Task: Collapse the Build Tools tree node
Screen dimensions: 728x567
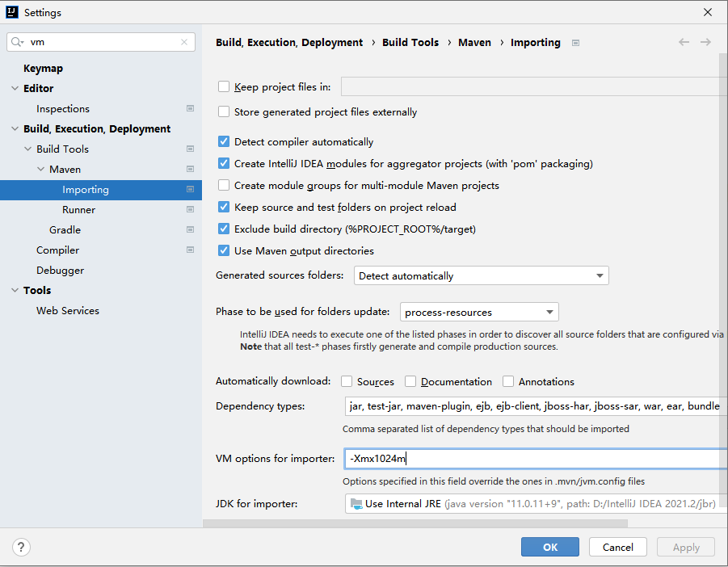Action: point(27,149)
